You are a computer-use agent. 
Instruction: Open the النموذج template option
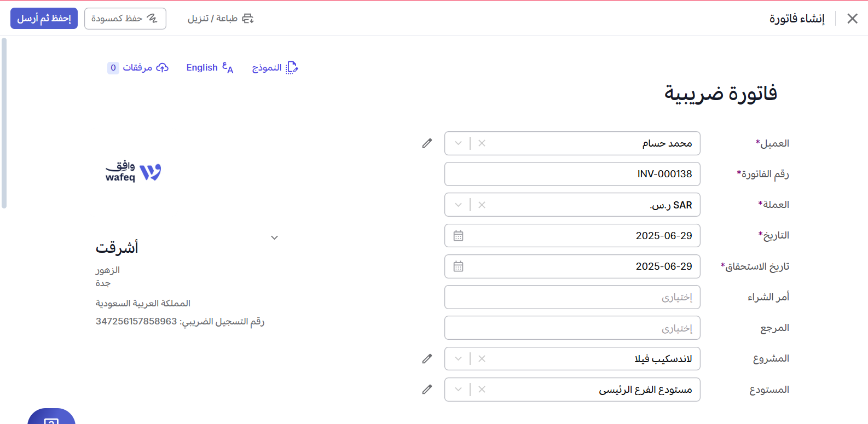click(275, 68)
